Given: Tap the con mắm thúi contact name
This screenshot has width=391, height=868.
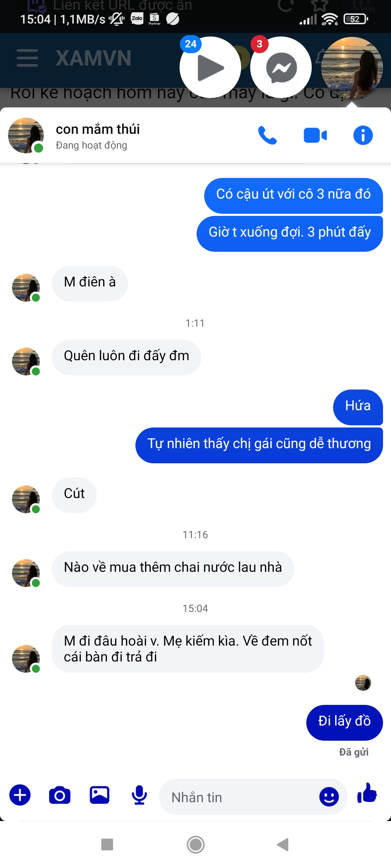Looking at the screenshot, I should (98, 129).
